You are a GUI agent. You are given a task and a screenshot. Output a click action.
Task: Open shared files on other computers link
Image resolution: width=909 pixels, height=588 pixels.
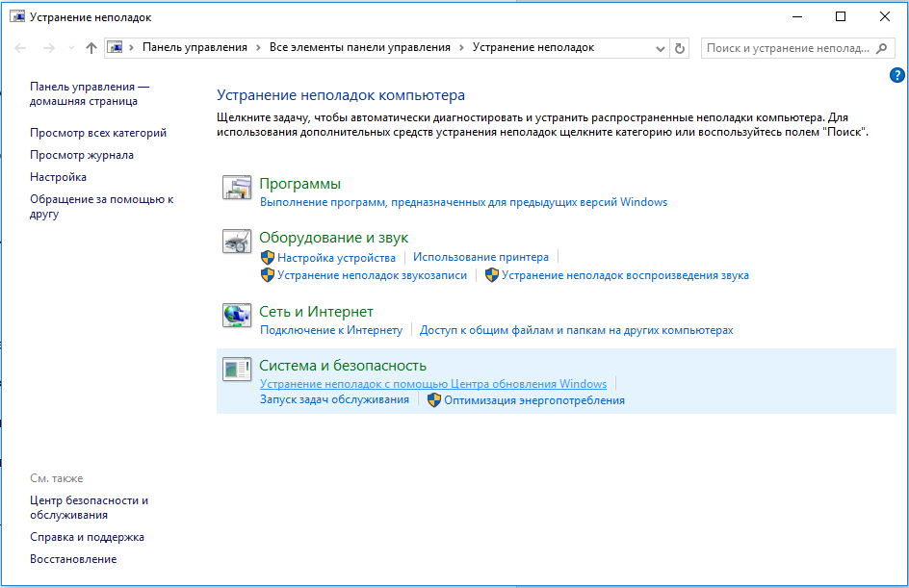(x=576, y=330)
